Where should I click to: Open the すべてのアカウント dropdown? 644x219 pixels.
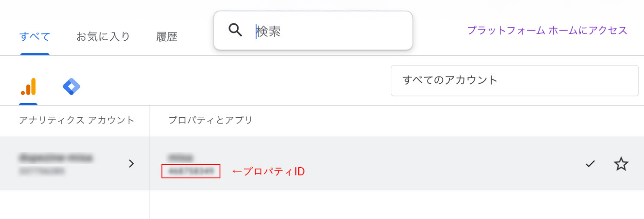[514, 81]
